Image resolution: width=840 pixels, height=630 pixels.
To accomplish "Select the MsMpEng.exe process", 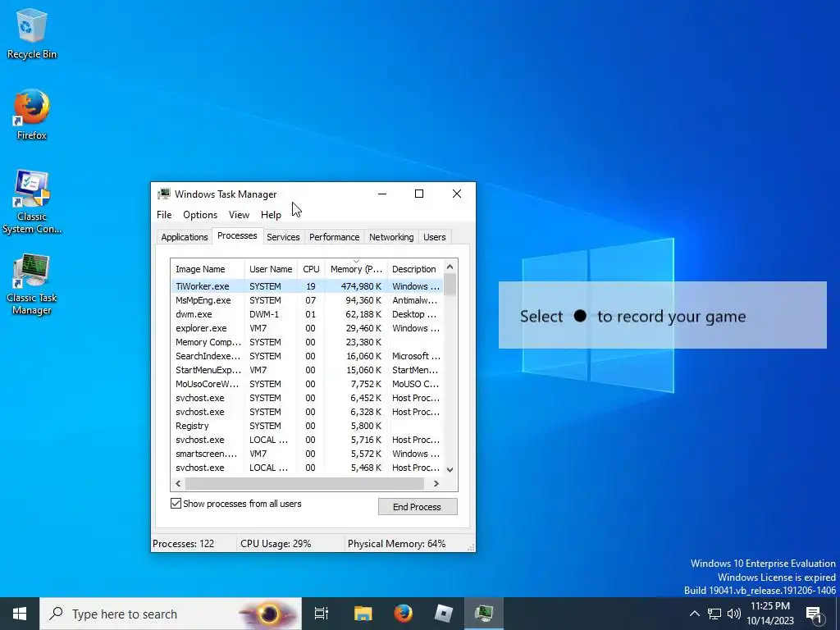I will pyautogui.click(x=308, y=300).
